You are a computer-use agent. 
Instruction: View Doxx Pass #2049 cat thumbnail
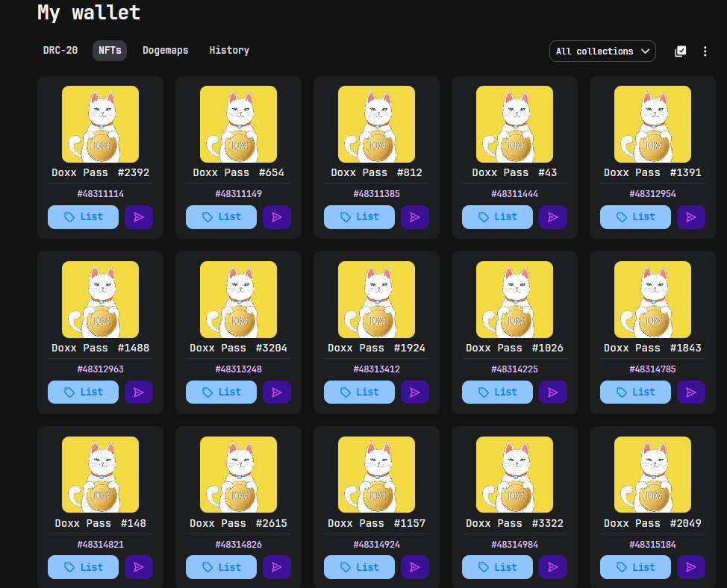pos(652,475)
